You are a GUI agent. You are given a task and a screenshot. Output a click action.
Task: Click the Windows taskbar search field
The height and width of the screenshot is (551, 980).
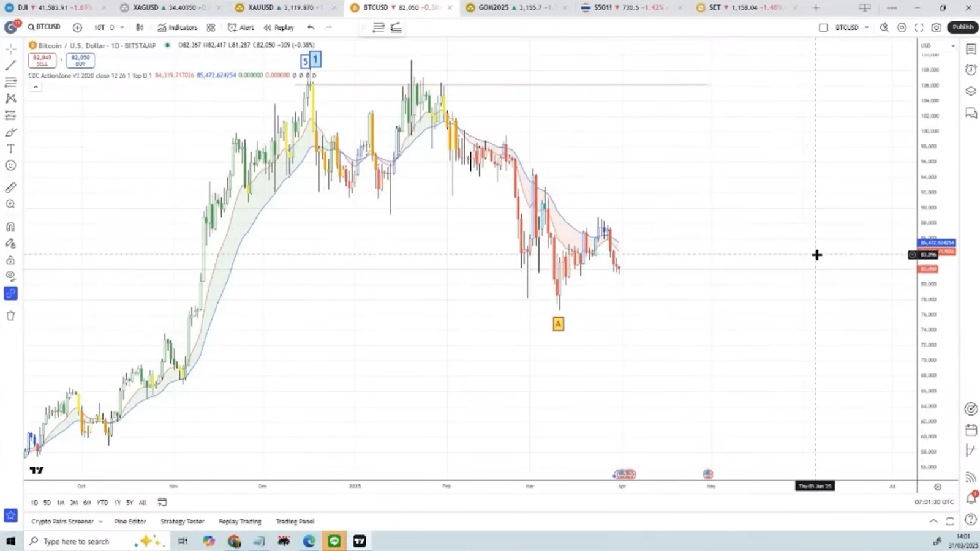(x=77, y=541)
